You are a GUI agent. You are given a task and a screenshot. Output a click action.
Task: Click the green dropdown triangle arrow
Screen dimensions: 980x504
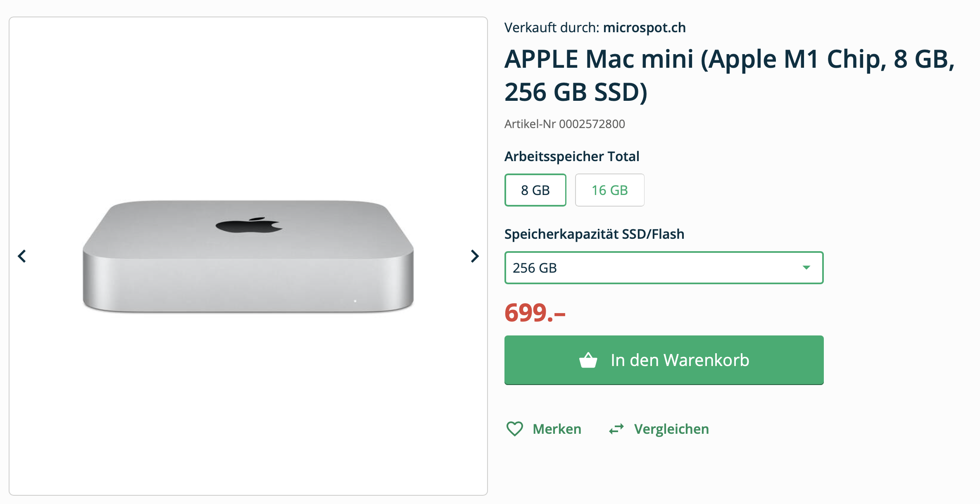[806, 268]
